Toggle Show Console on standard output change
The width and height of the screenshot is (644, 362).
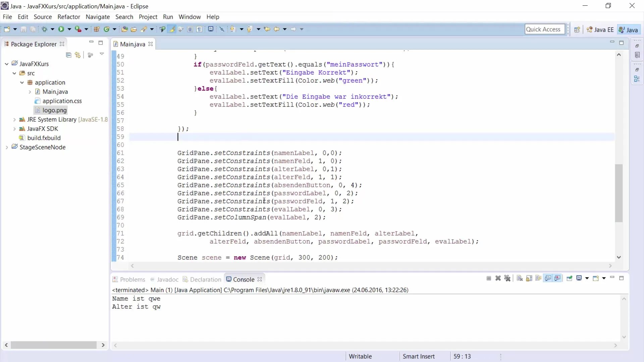point(548,278)
